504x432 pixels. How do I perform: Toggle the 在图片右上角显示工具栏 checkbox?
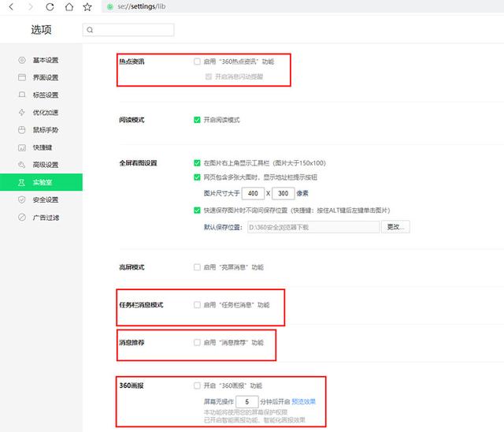[197, 162]
